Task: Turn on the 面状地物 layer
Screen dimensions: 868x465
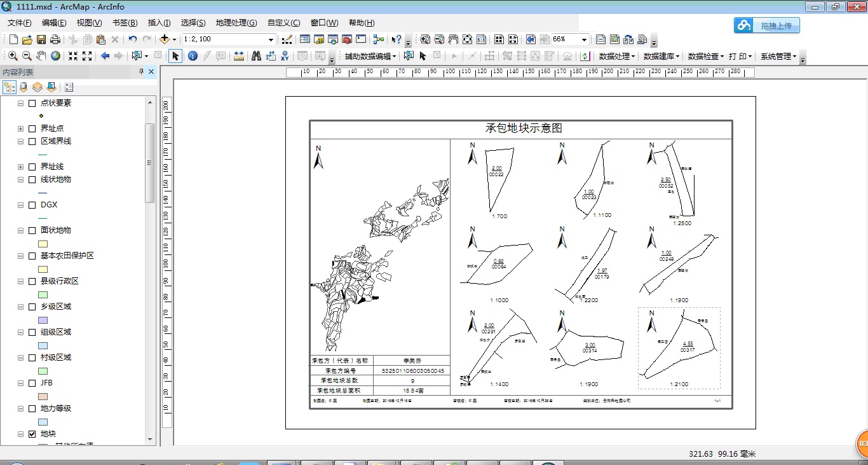Action: [32, 230]
